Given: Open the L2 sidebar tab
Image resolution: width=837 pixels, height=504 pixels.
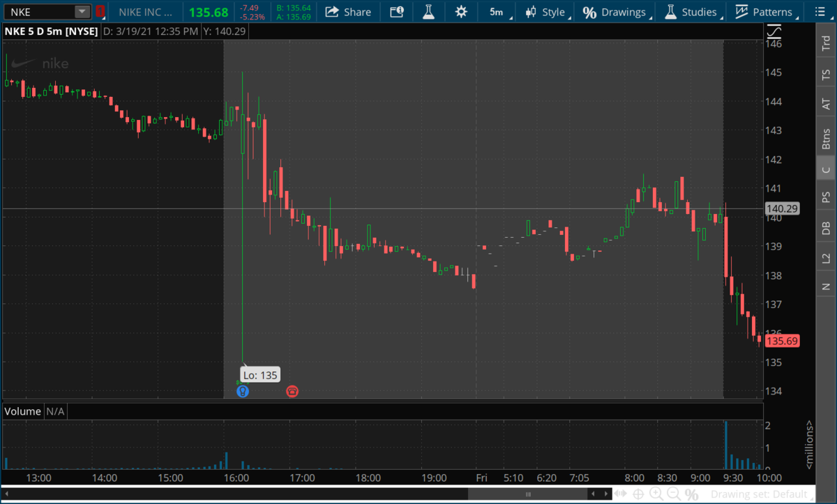Looking at the screenshot, I should tap(826, 258).
